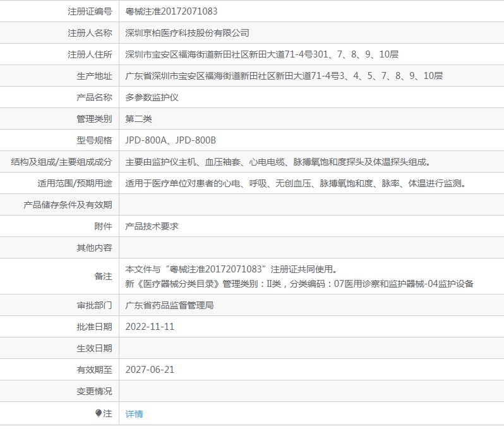Click the expiry date 2027-06-21
This screenshot has width=504, height=431.
coord(150,370)
